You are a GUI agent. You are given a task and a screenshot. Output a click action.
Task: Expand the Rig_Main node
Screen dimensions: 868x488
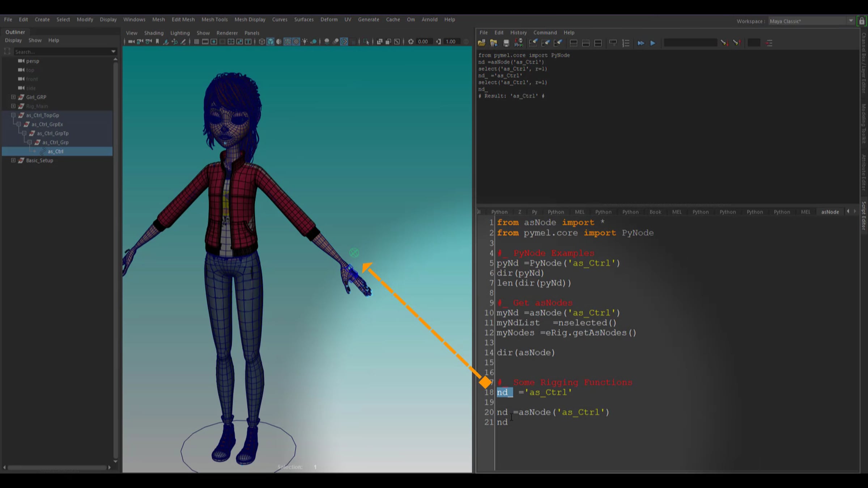13,106
